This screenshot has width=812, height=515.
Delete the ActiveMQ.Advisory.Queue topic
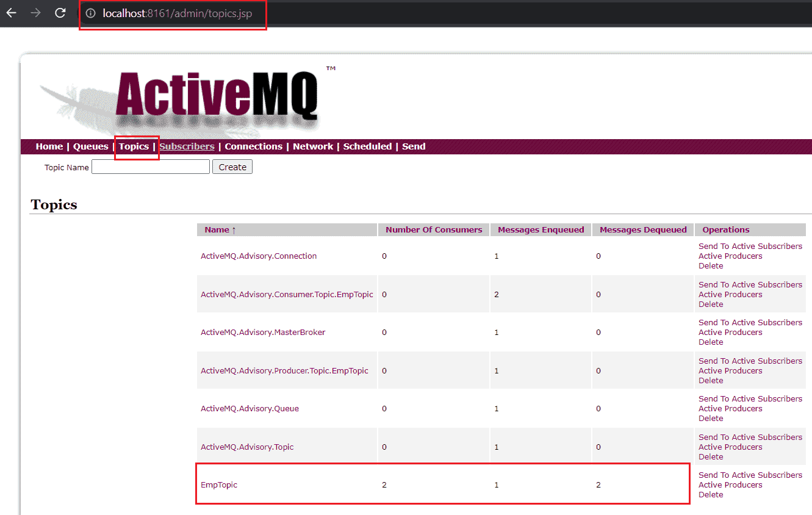point(711,419)
